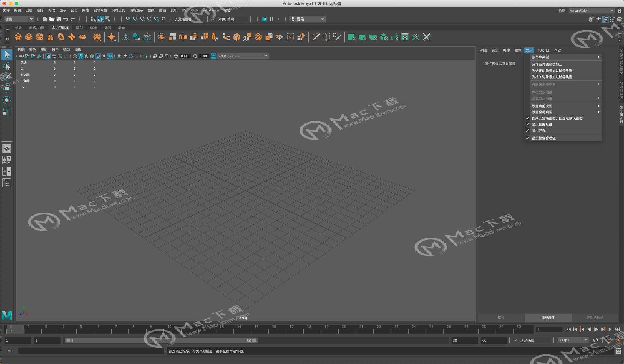Screen dimensions: 624x364
Task: Open the 文件 File menu
Action: click(6, 10)
